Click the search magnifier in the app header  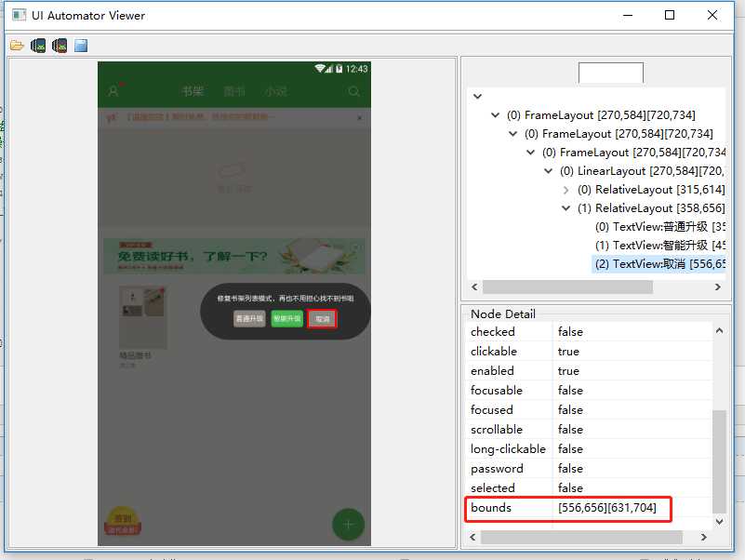tap(354, 91)
